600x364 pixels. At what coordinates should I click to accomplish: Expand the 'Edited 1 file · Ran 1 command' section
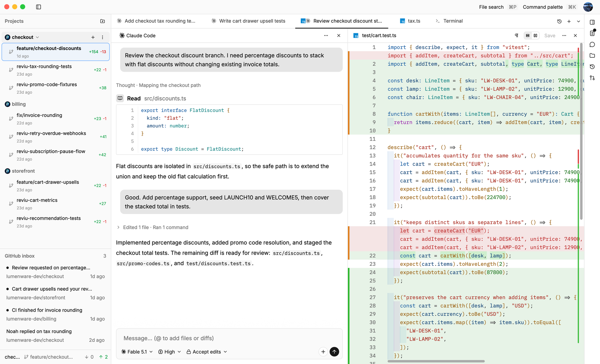(x=153, y=227)
